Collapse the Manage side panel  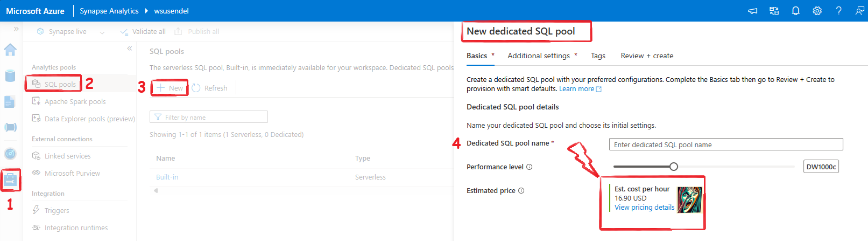[130, 49]
